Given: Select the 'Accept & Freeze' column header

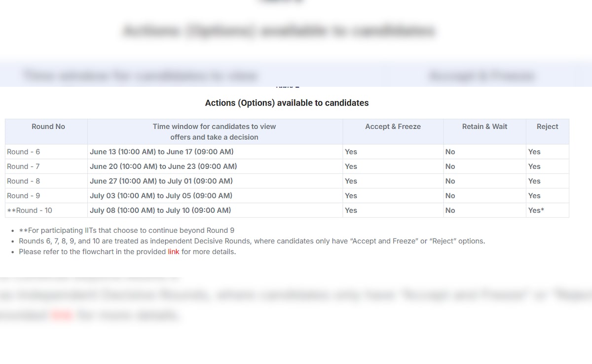Looking at the screenshot, I should tap(393, 127).
